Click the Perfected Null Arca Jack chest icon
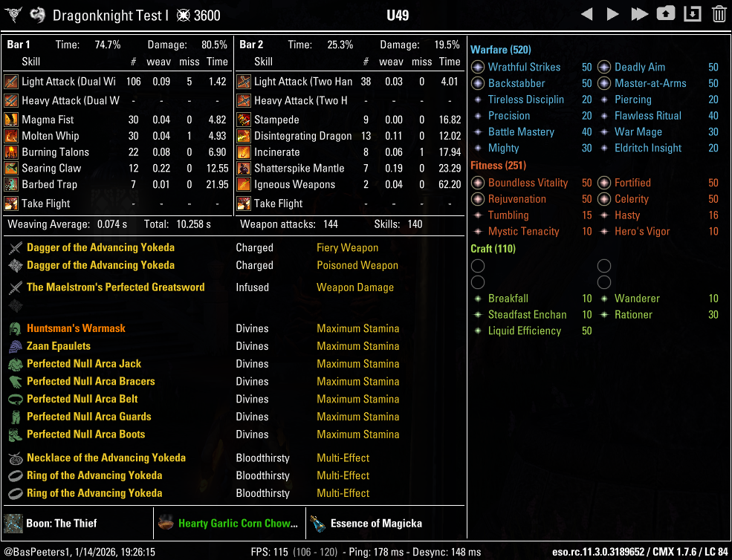Screen dimensions: 732x560 [x=16, y=364]
